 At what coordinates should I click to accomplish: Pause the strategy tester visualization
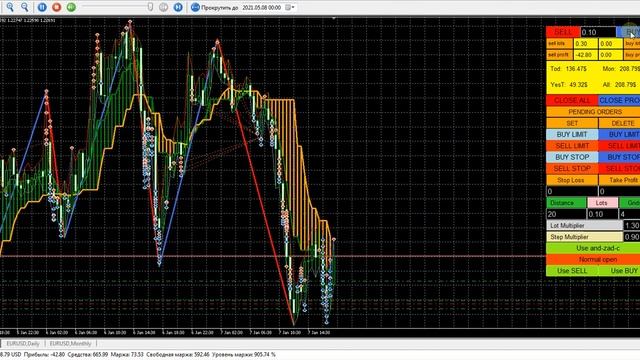42,7
